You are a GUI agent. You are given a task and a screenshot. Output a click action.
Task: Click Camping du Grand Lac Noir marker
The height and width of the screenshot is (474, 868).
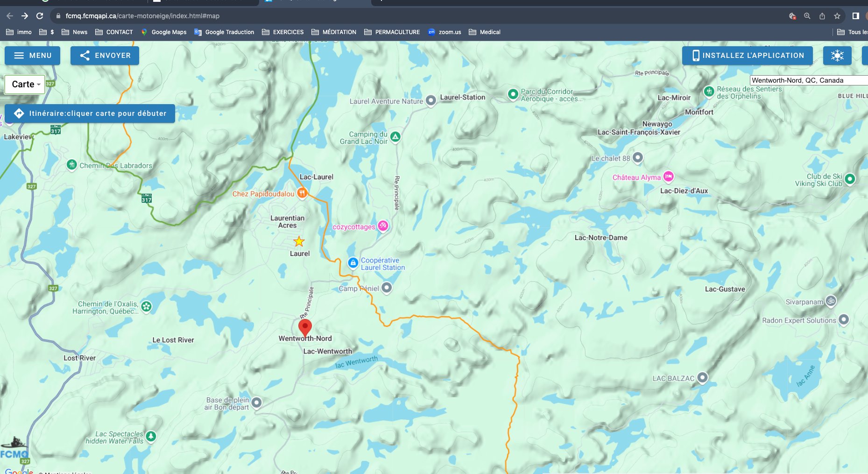(395, 137)
